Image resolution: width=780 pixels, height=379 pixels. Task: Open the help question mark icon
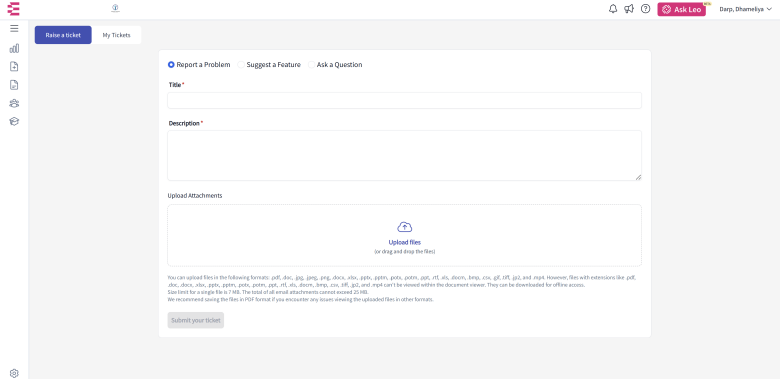pos(645,9)
